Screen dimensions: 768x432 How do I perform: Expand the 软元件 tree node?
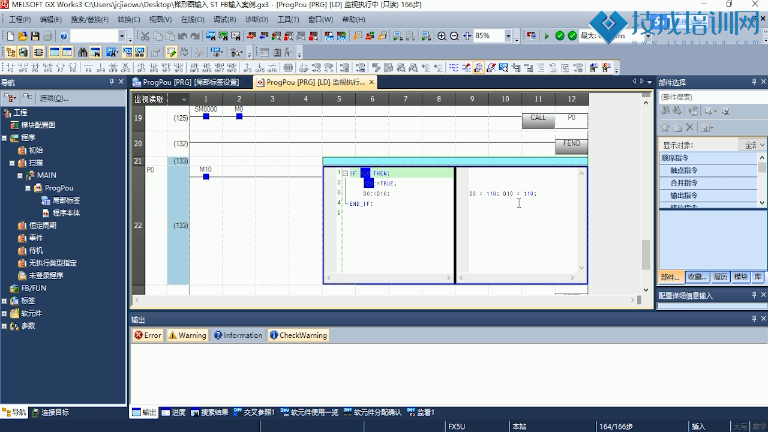[x=4, y=313]
